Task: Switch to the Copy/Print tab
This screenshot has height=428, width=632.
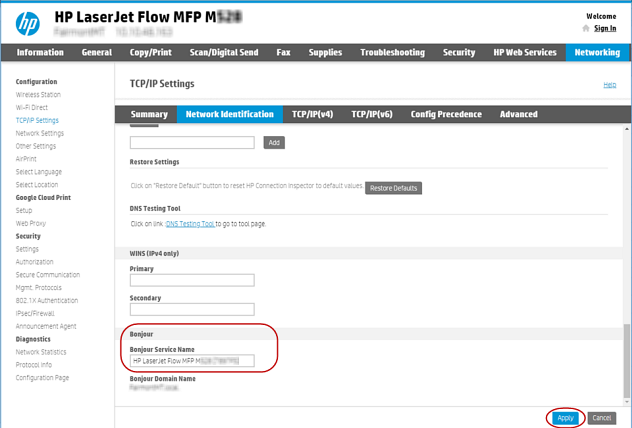Action: (151, 52)
